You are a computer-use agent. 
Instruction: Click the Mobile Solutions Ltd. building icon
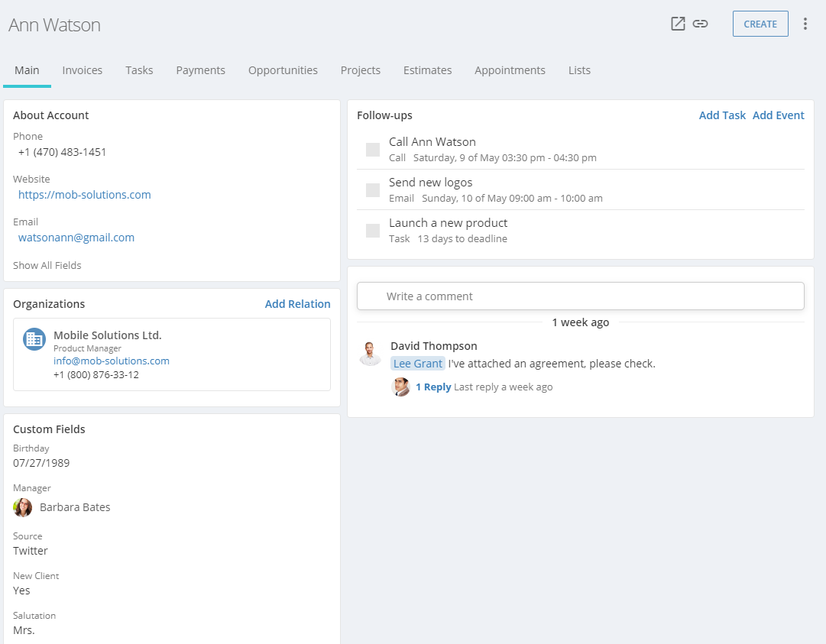tap(34, 339)
